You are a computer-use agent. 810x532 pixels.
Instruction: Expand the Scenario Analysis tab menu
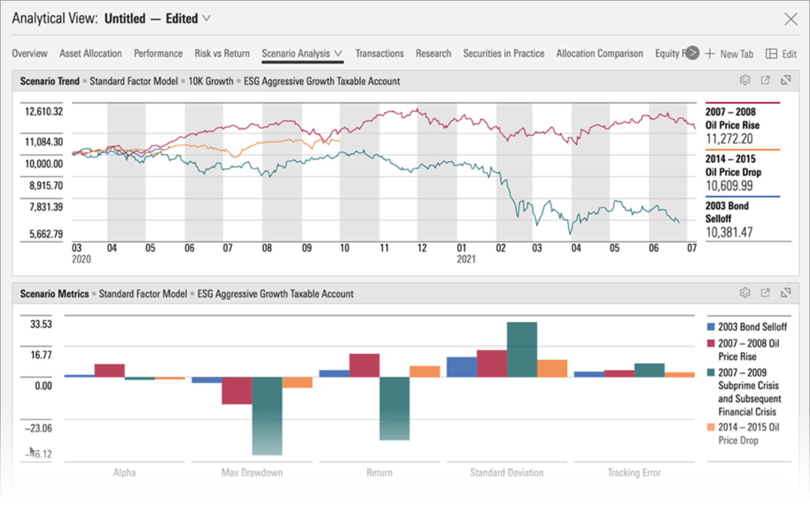pyautogui.click(x=338, y=53)
